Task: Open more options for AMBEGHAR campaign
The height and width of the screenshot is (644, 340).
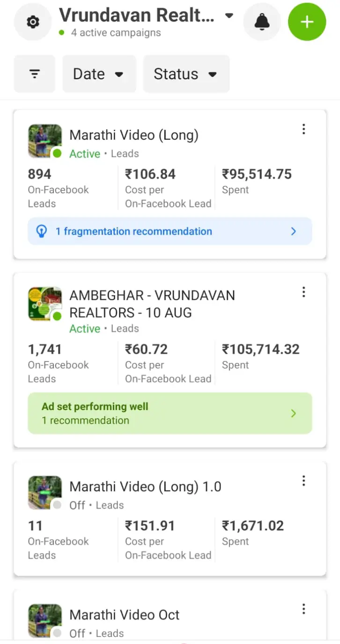Action: pyautogui.click(x=303, y=292)
